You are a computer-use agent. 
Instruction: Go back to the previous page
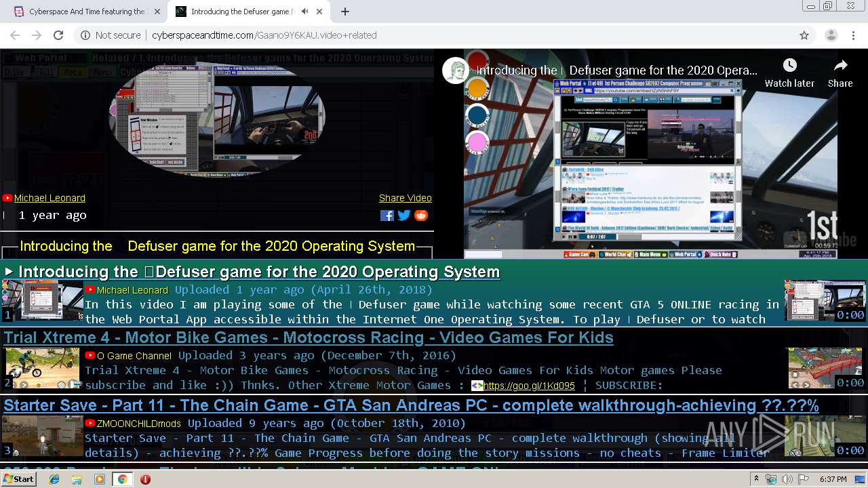[x=15, y=35]
